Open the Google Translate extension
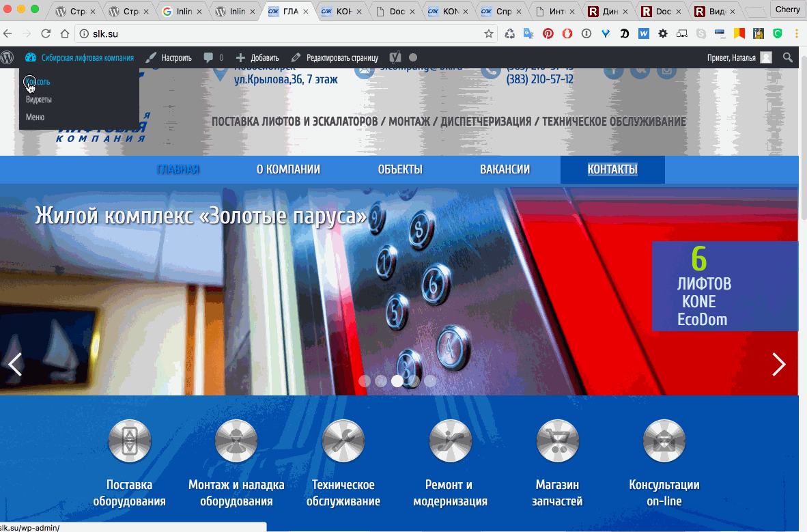The height and width of the screenshot is (532, 807). [x=528, y=33]
